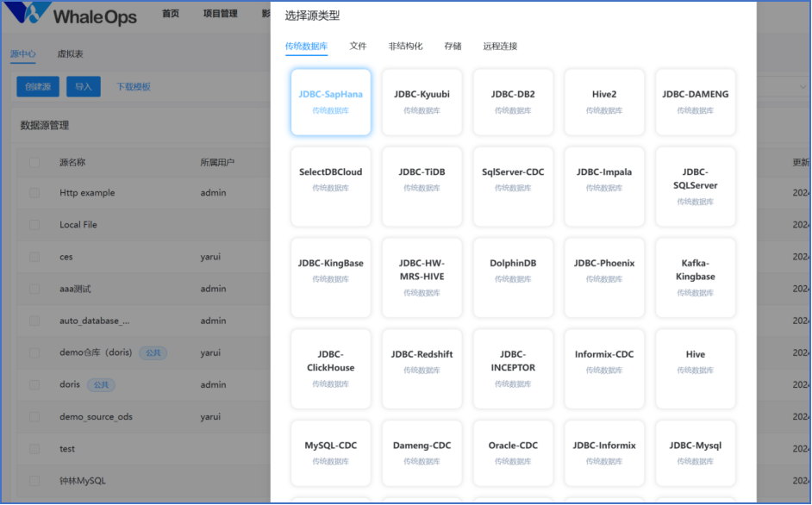
Task: Check the aaa测试 row checkbox
Action: tap(34, 289)
